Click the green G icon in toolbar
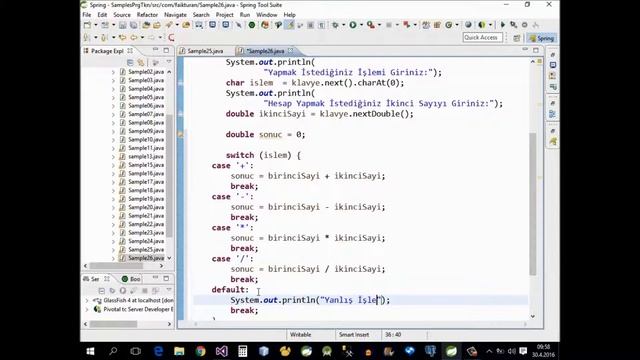Viewport: 640px width, 360px height. (x=449, y=25)
